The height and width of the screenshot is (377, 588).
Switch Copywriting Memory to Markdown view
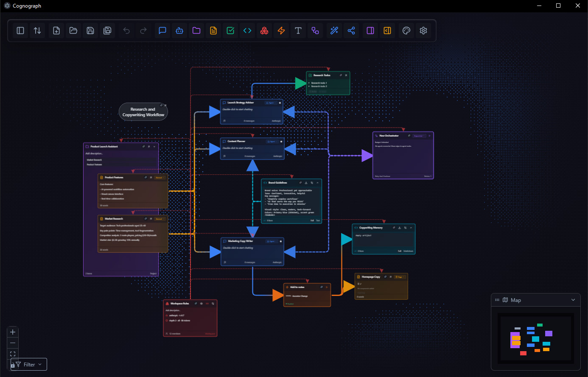pos(408,251)
